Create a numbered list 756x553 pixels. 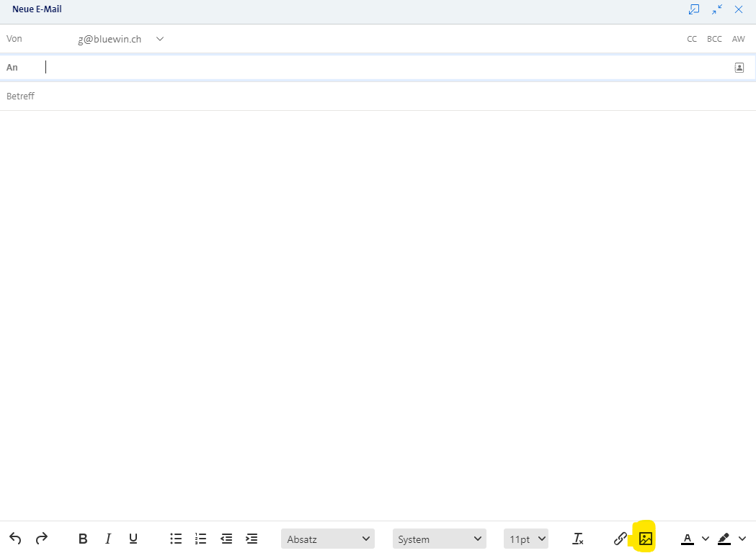[x=200, y=538]
